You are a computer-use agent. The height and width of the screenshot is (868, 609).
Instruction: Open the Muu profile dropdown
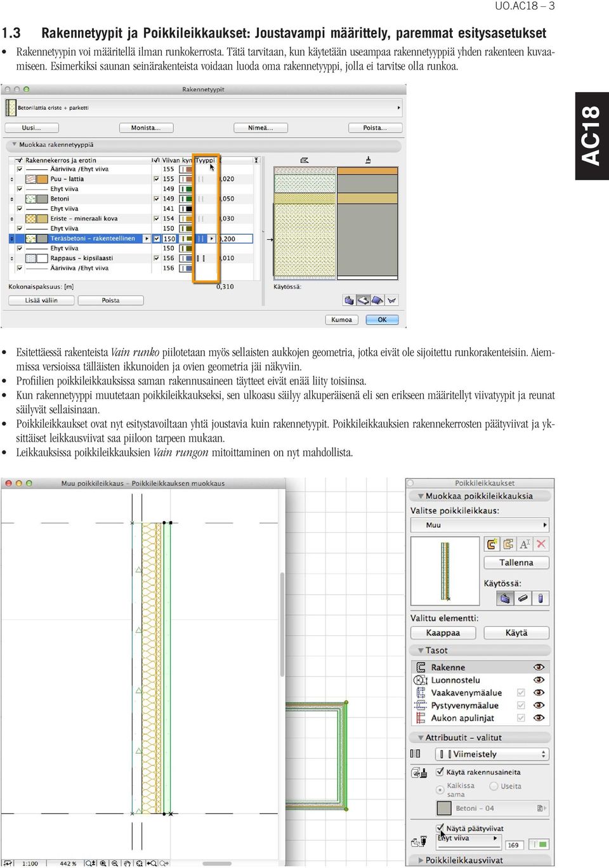pyautogui.click(x=480, y=525)
